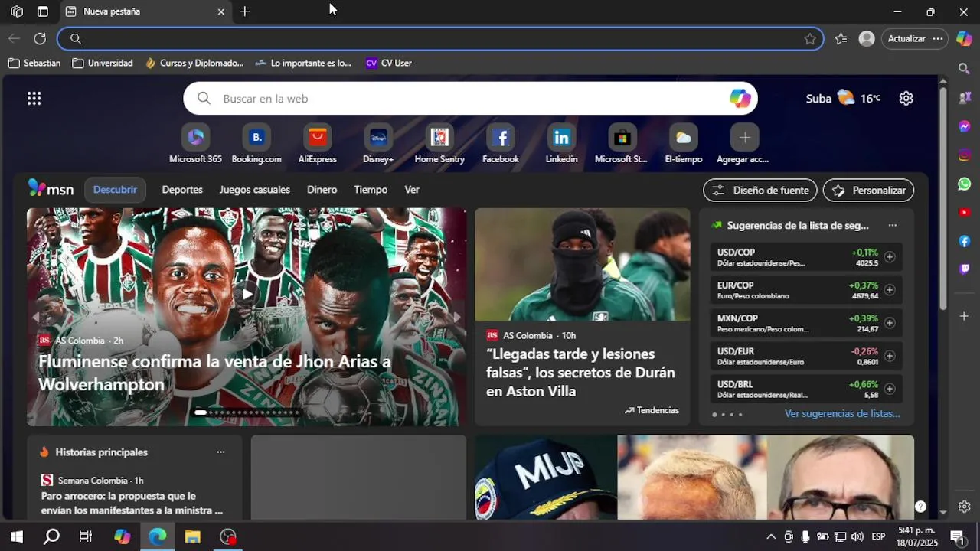980x551 pixels.
Task: Add USD/BRL to the watchlist
Action: [x=890, y=389]
